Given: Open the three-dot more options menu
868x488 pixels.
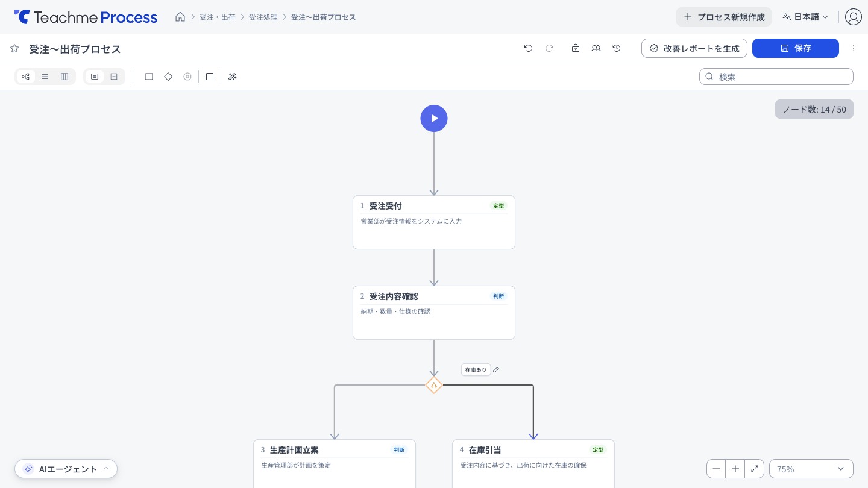Looking at the screenshot, I should tap(854, 48).
